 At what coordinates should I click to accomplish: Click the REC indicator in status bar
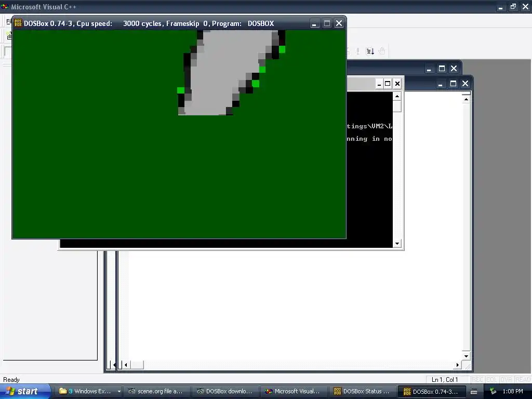pos(477,380)
